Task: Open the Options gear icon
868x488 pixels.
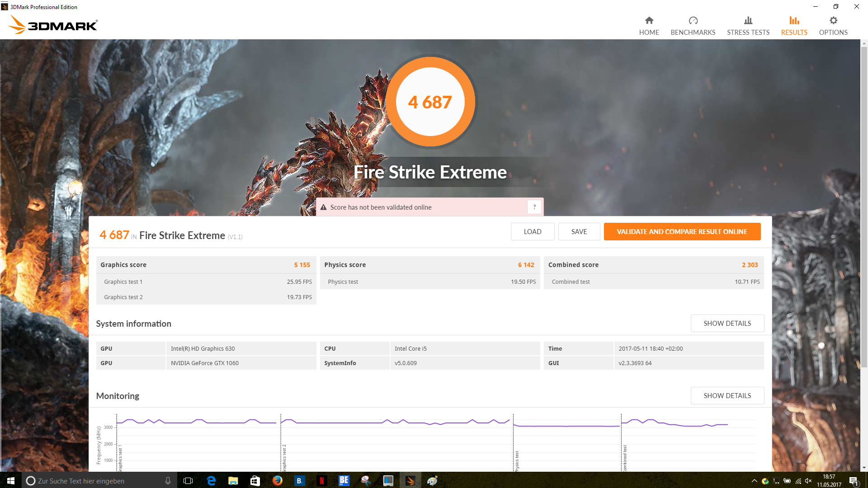Action: point(833,21)
